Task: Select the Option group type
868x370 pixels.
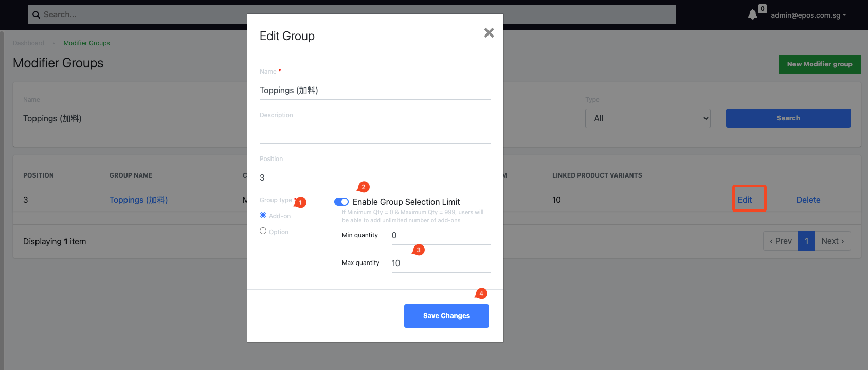Action: (x=263, y=231)
